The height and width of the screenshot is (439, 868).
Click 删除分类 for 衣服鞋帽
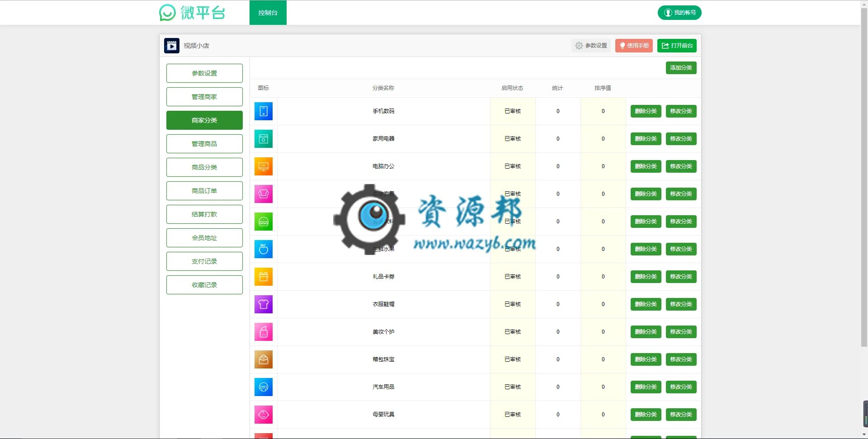(646, 304)
